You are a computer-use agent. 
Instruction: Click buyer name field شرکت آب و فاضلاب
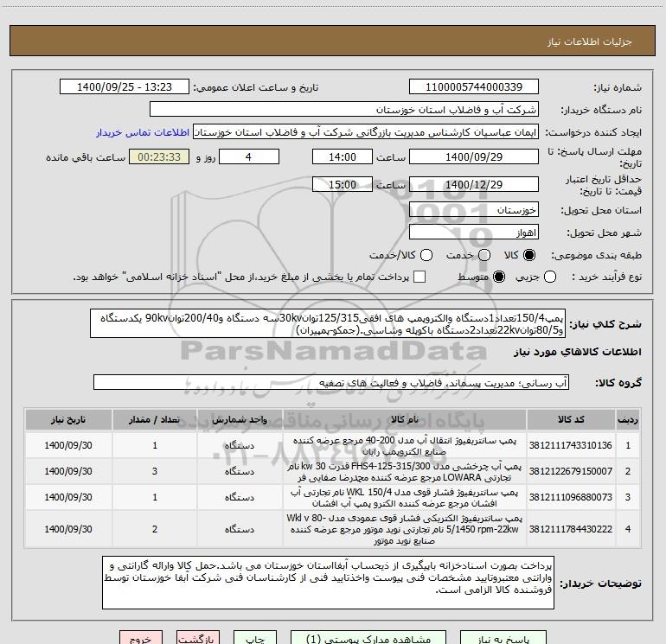click(344, 110)
